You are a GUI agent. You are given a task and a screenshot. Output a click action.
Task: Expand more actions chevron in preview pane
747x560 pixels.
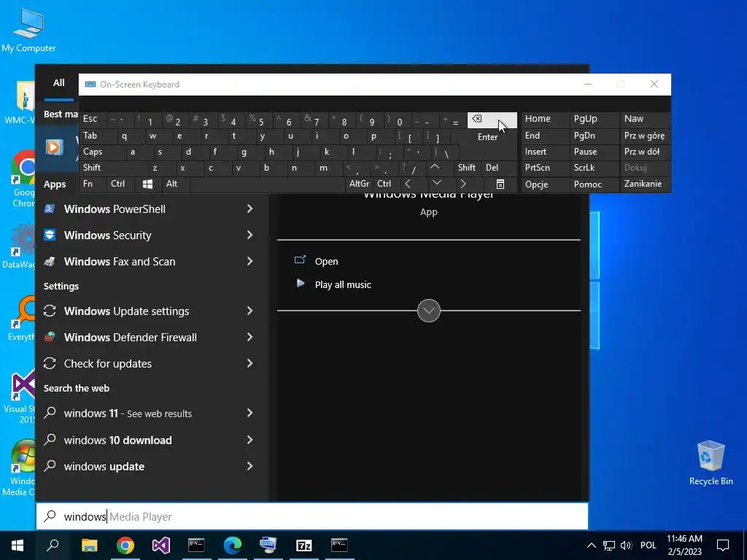click(x=429, y=311)
